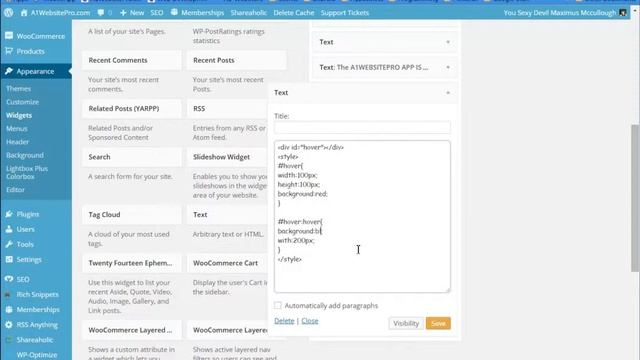Click the plus icon for New

click(x=123, y=13)
